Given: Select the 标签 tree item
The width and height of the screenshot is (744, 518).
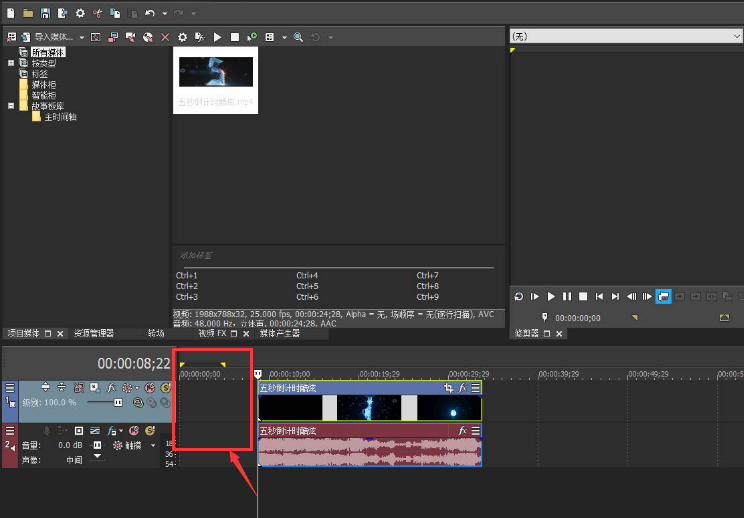Looking at the screenshot, I should click(x=40, y=74).
